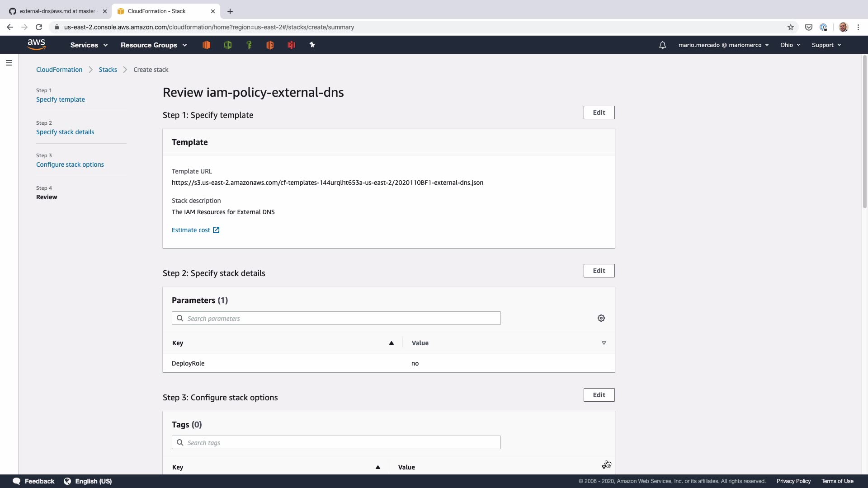Click the AWS logo home icon

[36, 44]
